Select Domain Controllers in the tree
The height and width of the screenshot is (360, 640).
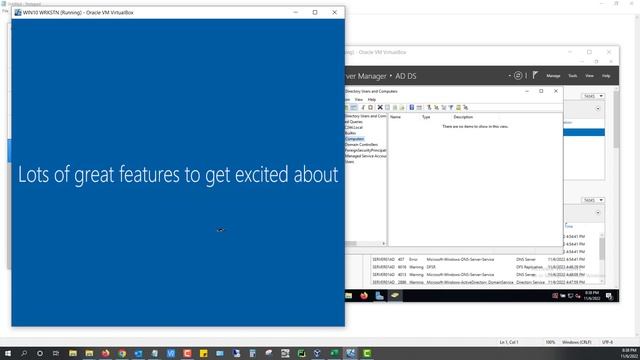click(361, 144)
